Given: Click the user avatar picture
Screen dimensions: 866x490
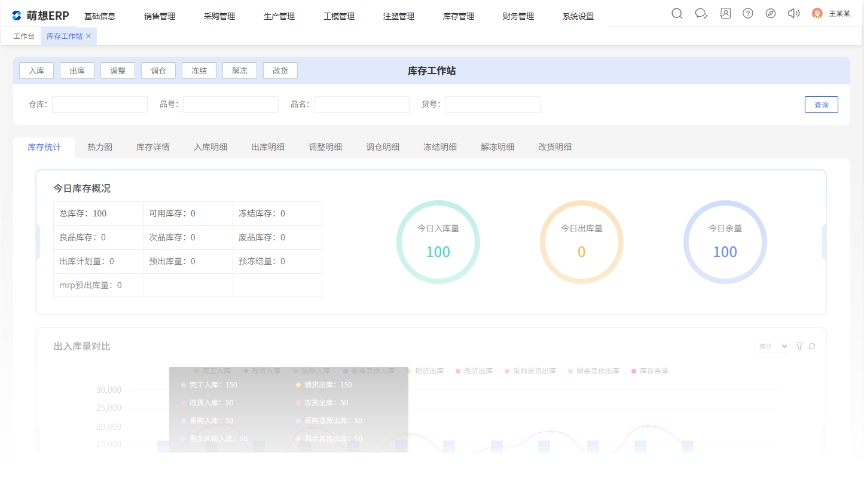Looking at the screenshot, I should [x=817, y=14].
